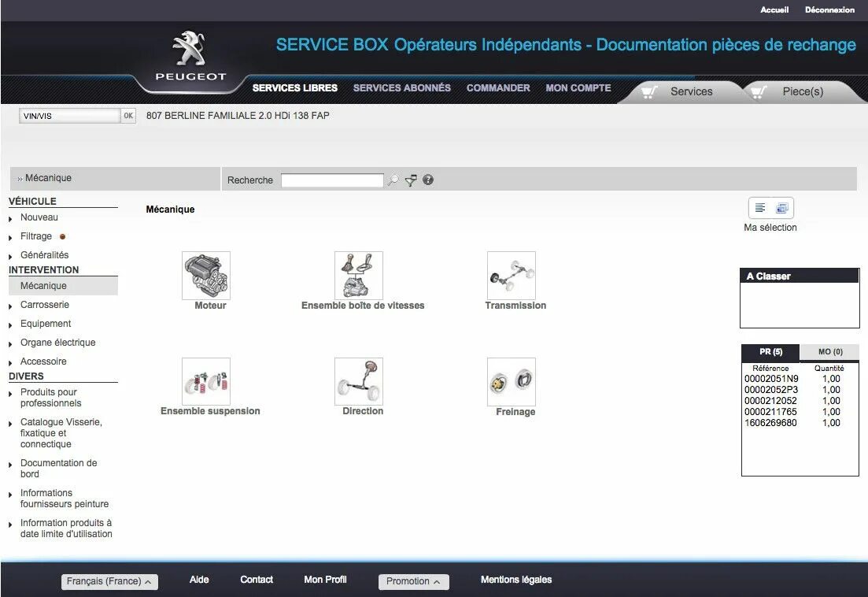Expand the Organe électrique sidebar arrow
The image size is (868, 597).
(10, 344)
